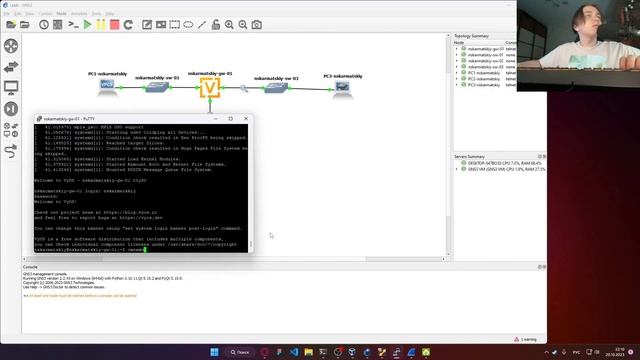This screenshot has width=640, height=360.
Task: Expand PC2 node in Topology Summary
Action: (457, 79)
